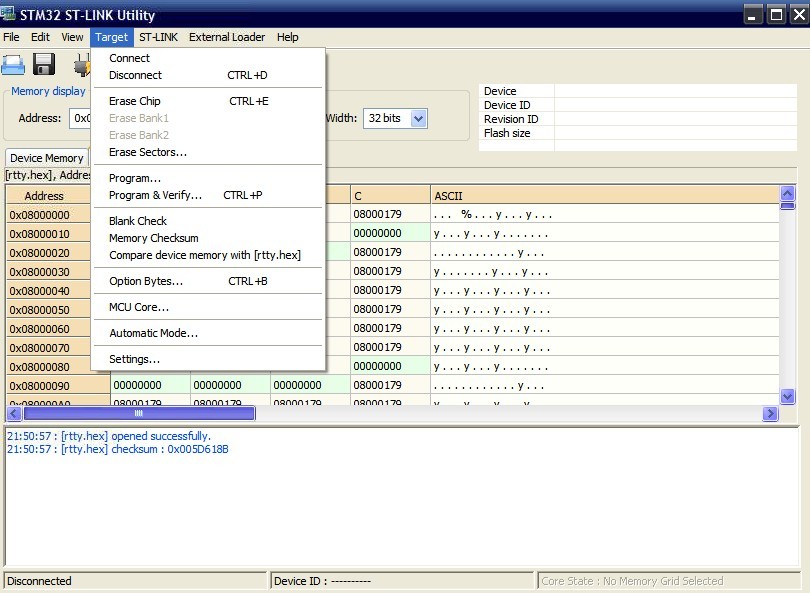Select Blank Check menu item

coord(208,221)
